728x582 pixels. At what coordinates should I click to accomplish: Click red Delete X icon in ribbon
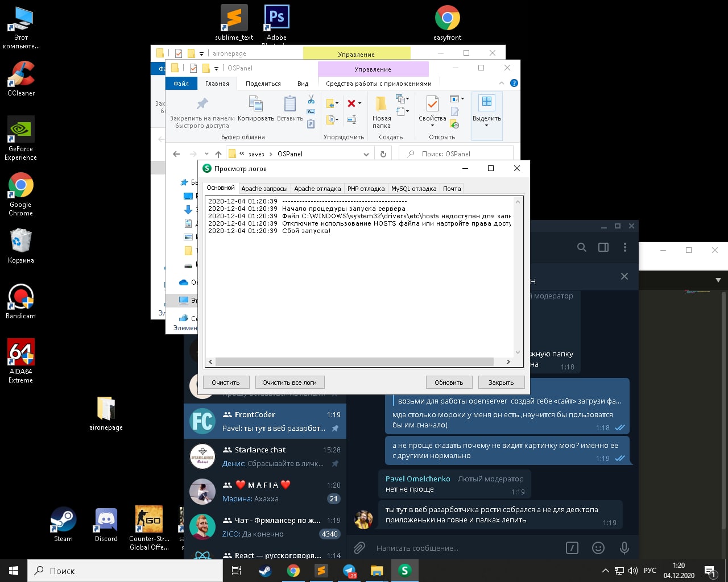coord(351,103)
